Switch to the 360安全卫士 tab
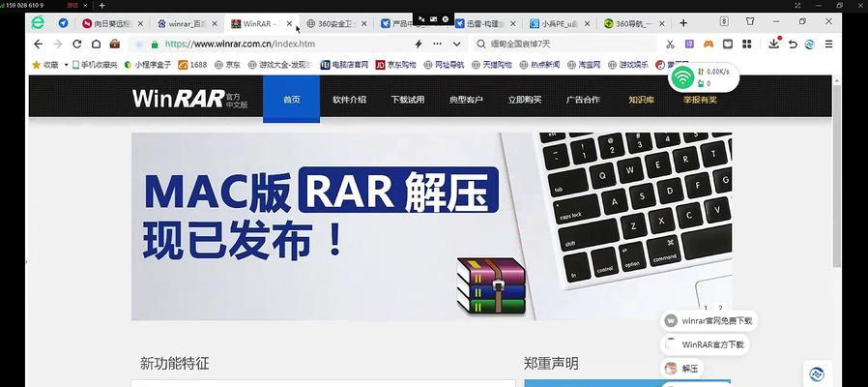Viewport: 868px width, 387px height. [336, 24]
